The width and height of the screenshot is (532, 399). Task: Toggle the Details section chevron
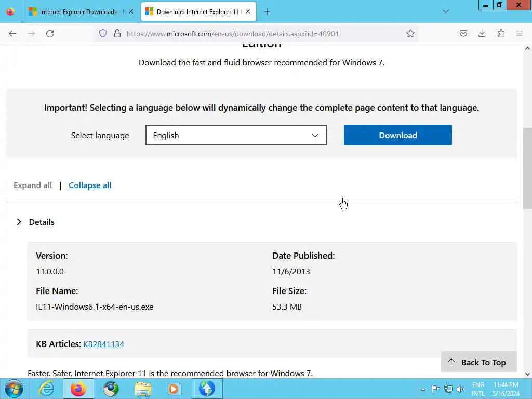click(19, 222)
